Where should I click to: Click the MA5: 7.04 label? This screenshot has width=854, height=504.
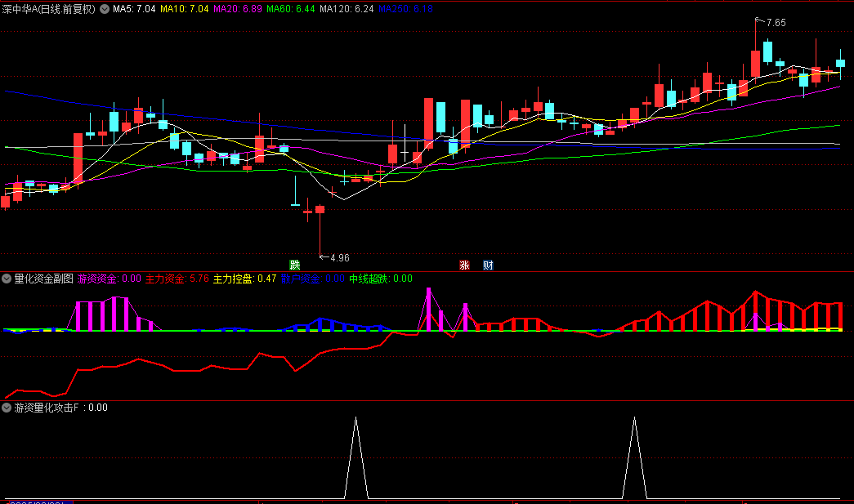(x=134, y=9)
